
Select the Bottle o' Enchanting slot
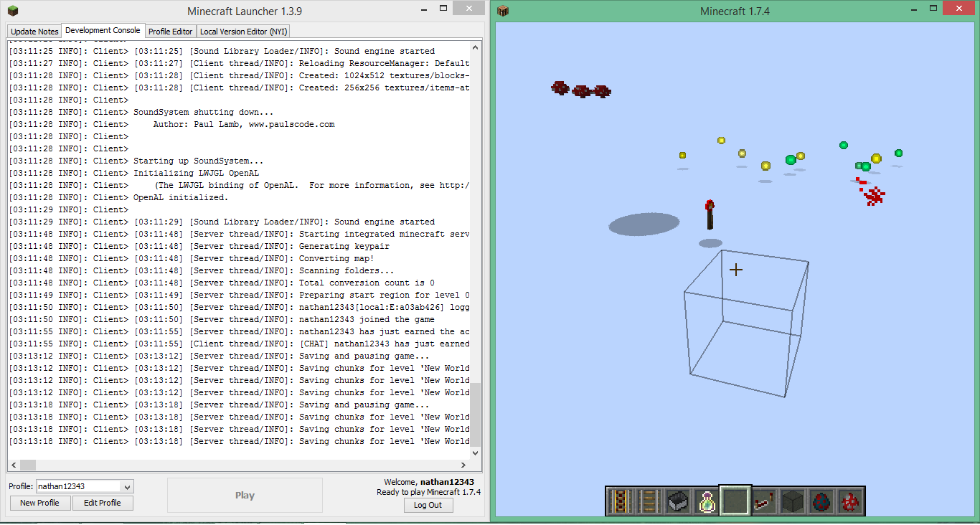click(x=707, y=501)
